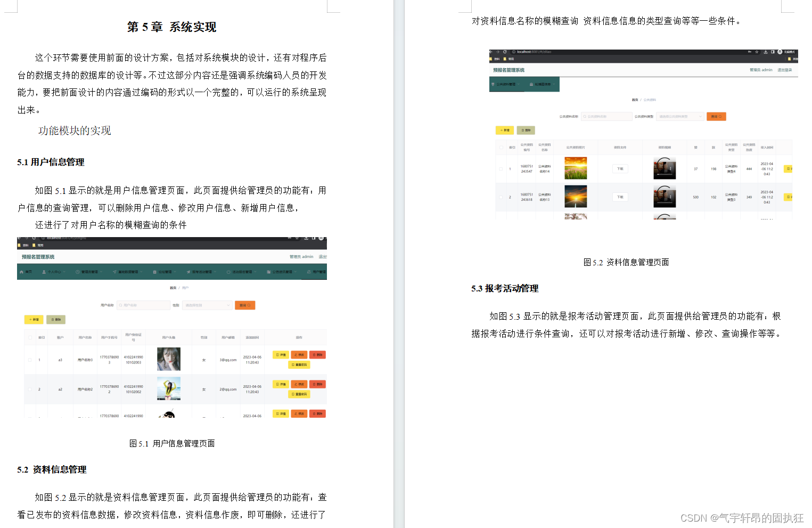Open the 常用 bookmark folder in Figure 5.2
812x528 pixels.
click(x=509, y=59)
